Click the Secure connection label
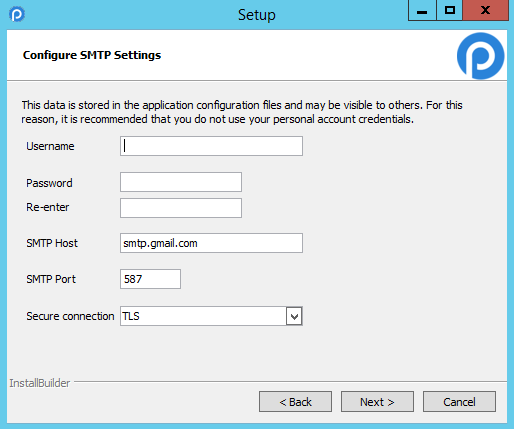This screenshot has height=429, width=514. (70, 316)
